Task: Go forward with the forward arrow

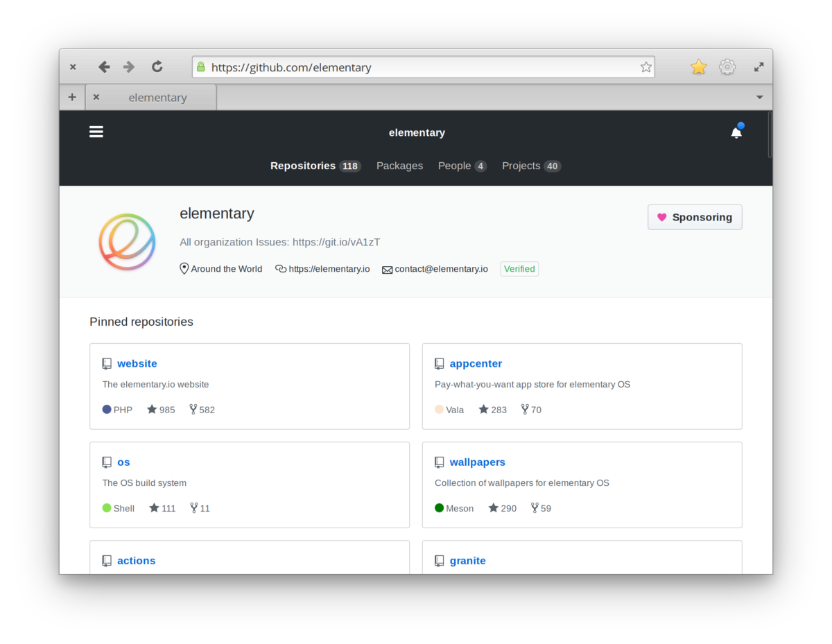Action: click(x=129, y=67)
